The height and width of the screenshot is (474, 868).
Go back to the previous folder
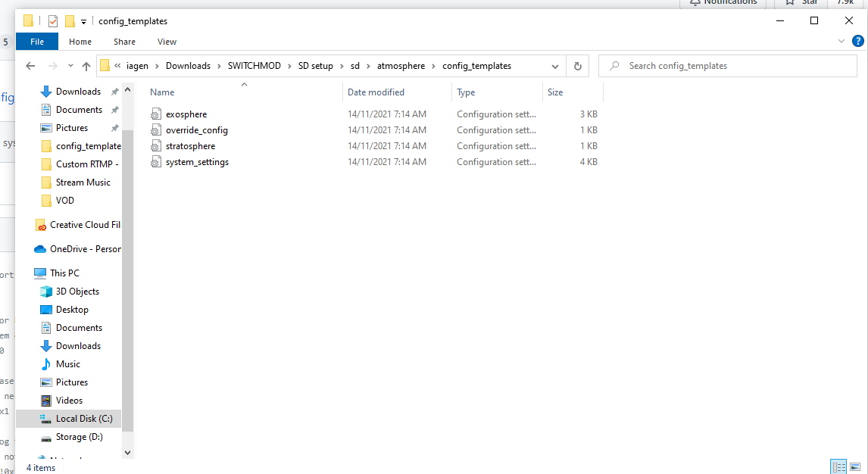[30, 67]
